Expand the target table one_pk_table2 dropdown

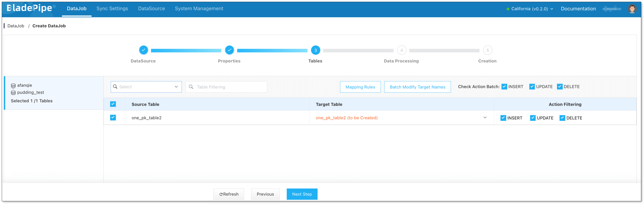click(x=485, y=118)
